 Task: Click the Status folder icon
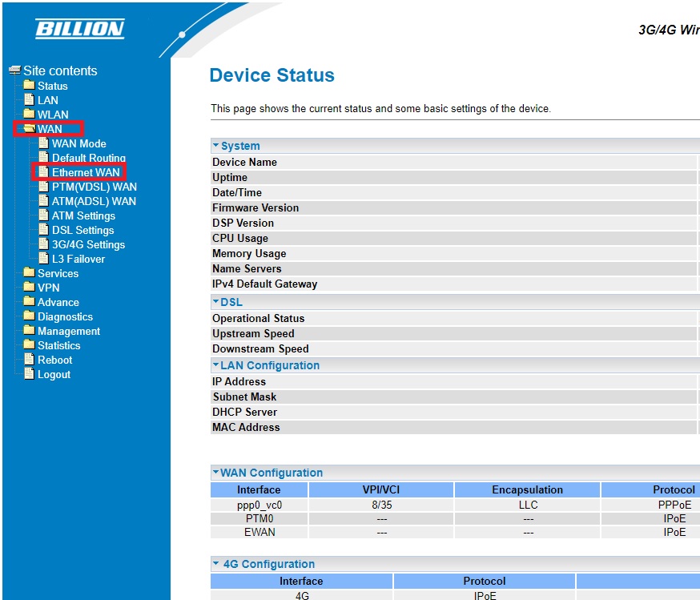pyautogui.click(x=29, y=86)
